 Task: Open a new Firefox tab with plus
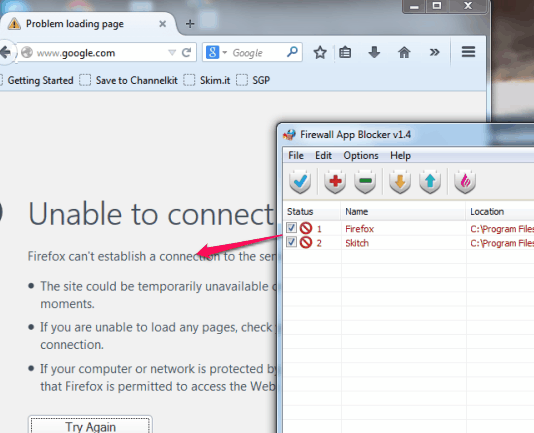[190, 24]
